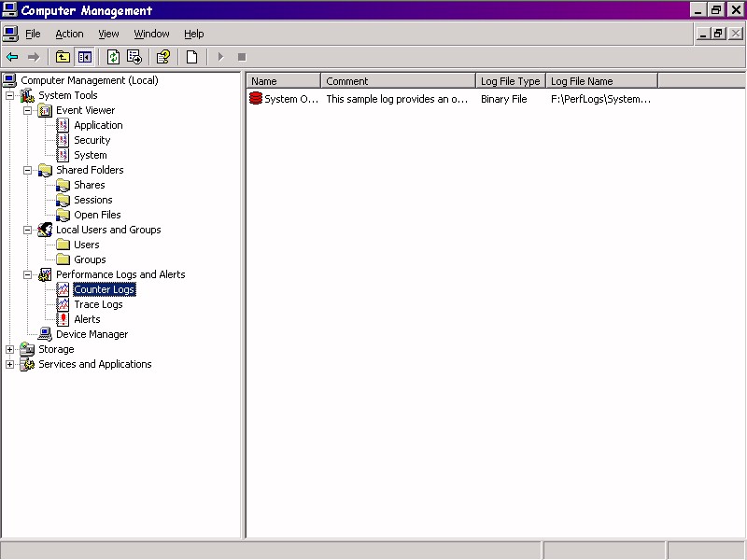Screen dimensions: 747x560
Task: Click the Trace Logs chart icon
Action: 63,304
